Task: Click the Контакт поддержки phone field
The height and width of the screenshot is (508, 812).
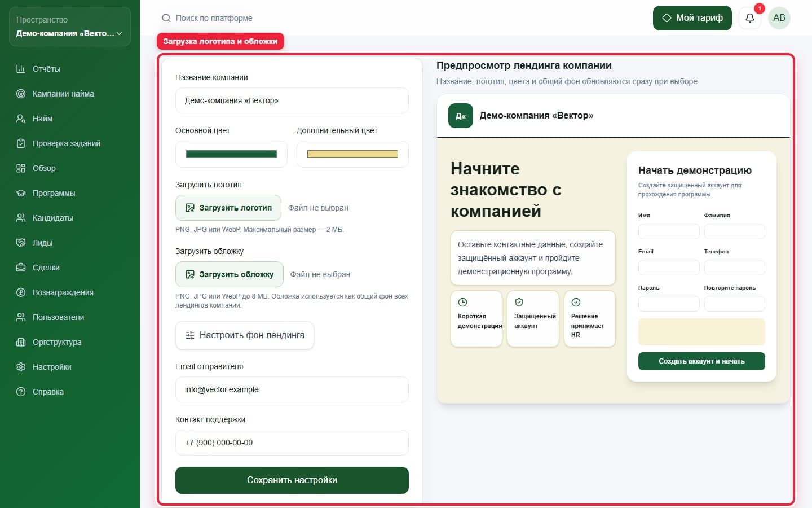Action: (292, 443)
